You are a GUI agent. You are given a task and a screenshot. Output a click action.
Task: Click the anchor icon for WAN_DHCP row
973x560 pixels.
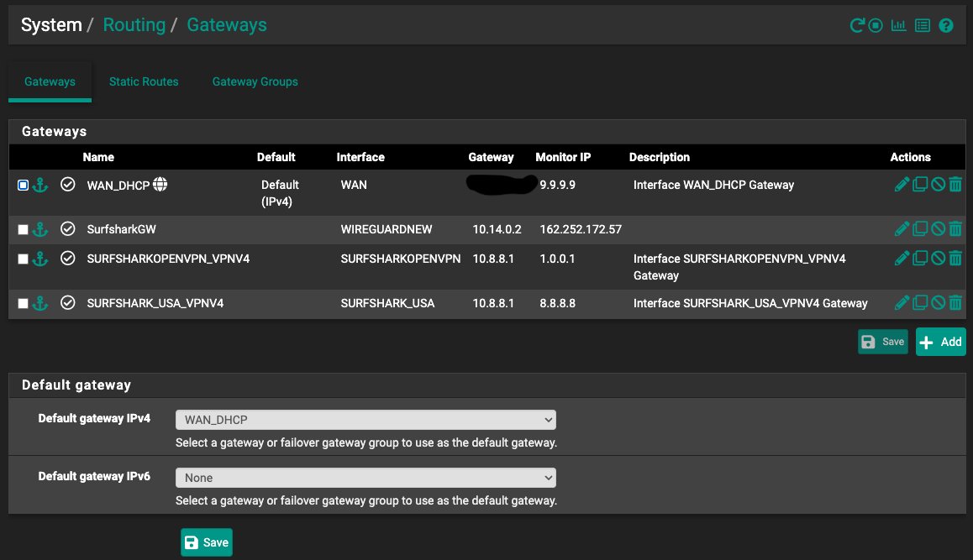point(40,185)
